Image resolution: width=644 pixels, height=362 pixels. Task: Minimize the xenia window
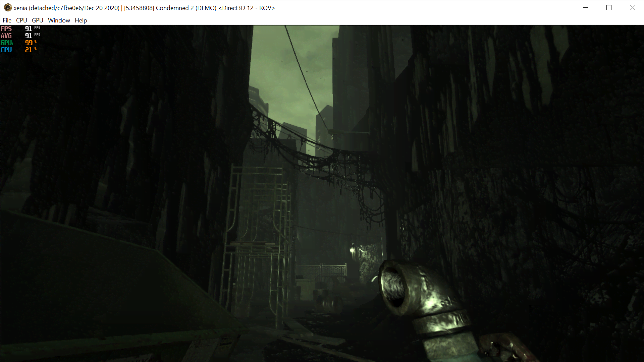point(586,8)
